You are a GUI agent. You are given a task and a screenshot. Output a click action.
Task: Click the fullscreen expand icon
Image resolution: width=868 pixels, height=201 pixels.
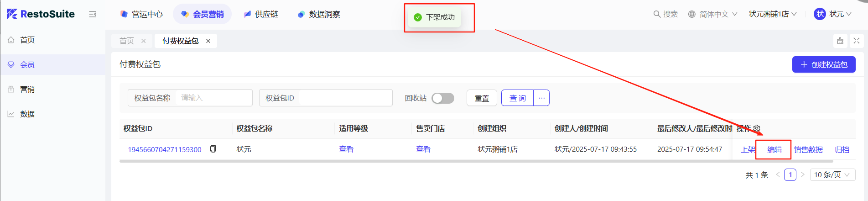857,41
